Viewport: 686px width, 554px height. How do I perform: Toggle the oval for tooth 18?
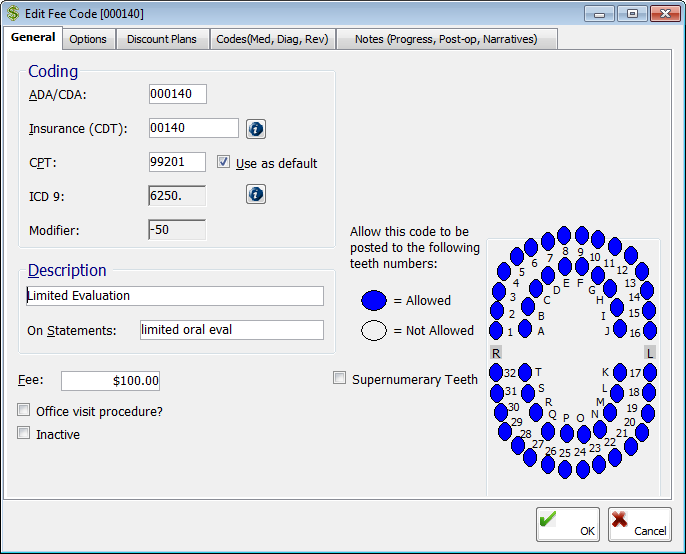[649, 393]
